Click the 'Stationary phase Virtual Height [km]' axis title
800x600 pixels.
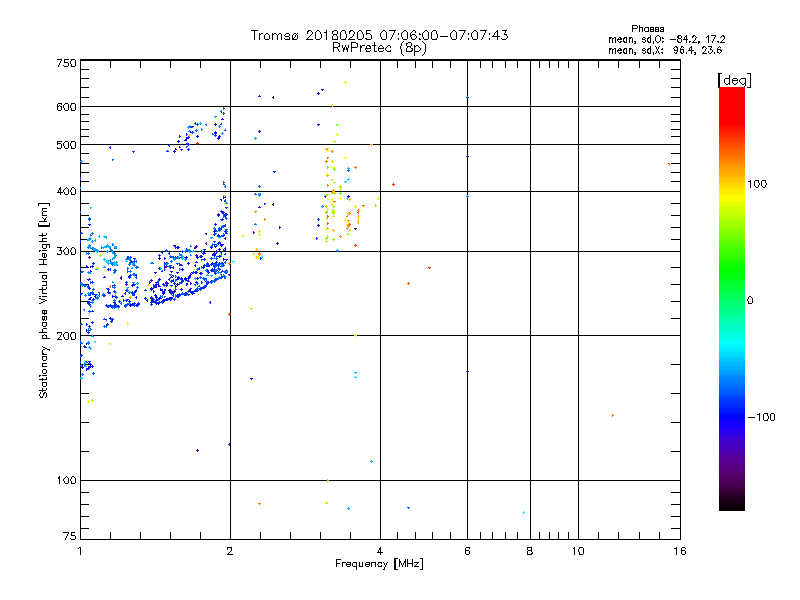click(44, 300)
